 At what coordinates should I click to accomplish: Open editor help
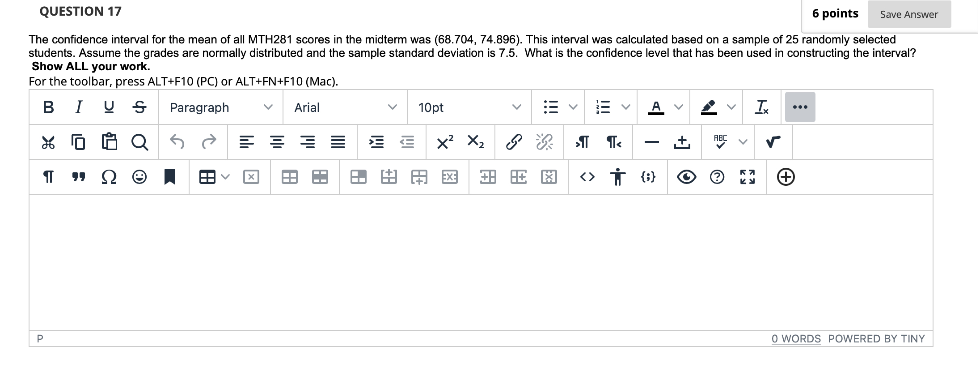[x=717, y=177]
